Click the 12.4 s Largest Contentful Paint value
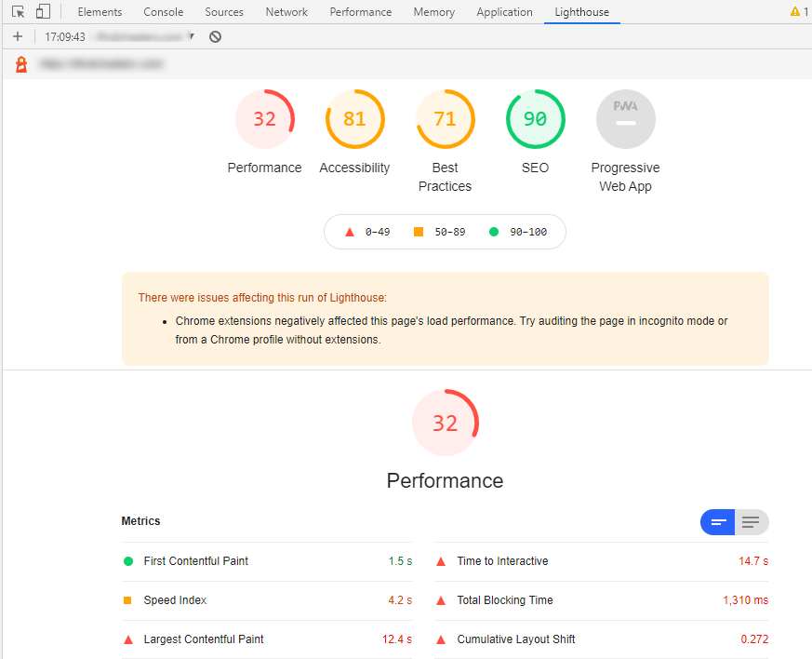 point(397,639)
